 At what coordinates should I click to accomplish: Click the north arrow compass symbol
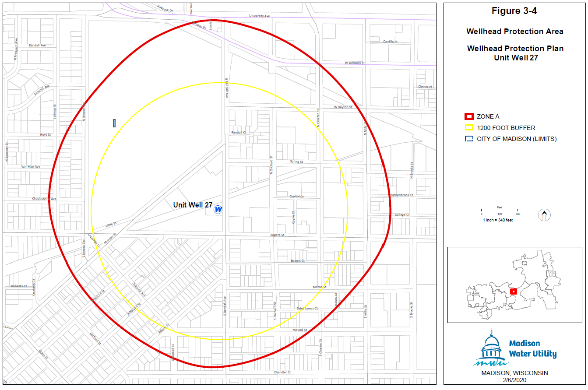point(544,215)
